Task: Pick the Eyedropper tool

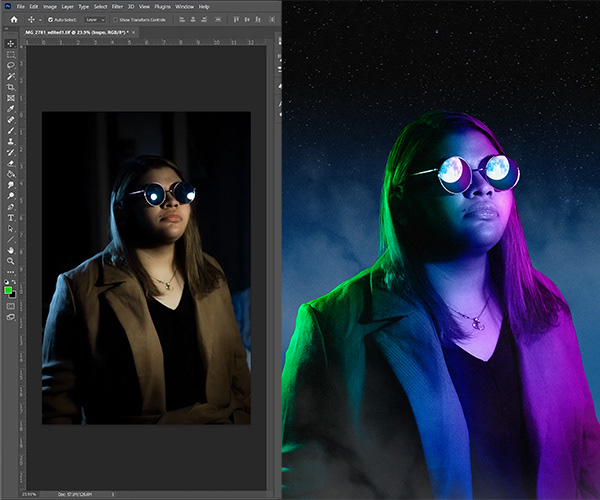Action: [x=11, y=108]
